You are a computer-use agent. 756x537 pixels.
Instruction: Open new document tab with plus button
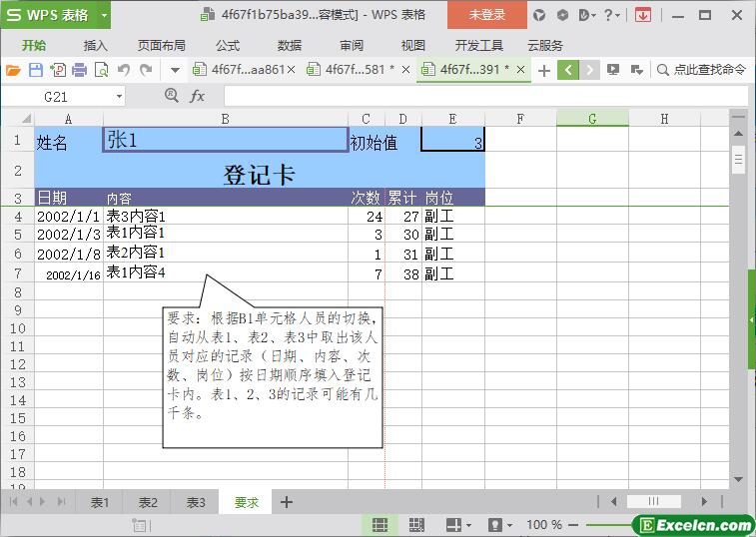[543, 70]
